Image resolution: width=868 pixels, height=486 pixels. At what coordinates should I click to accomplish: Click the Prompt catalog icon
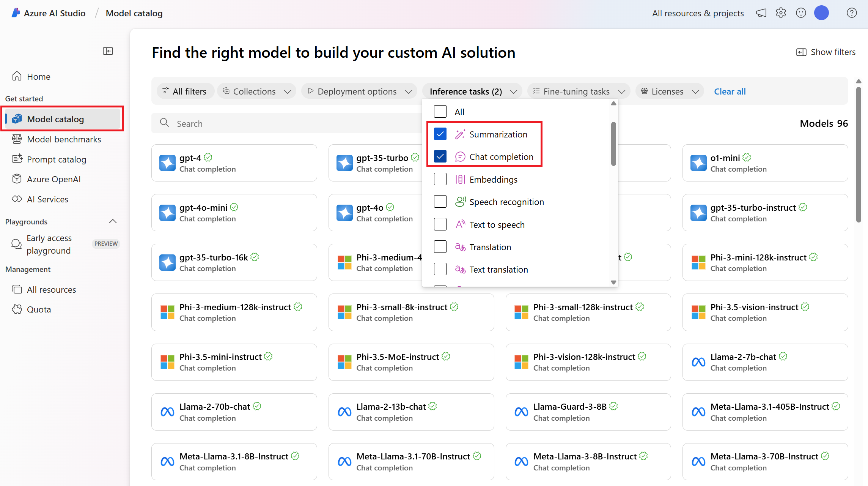click(17, 159)
